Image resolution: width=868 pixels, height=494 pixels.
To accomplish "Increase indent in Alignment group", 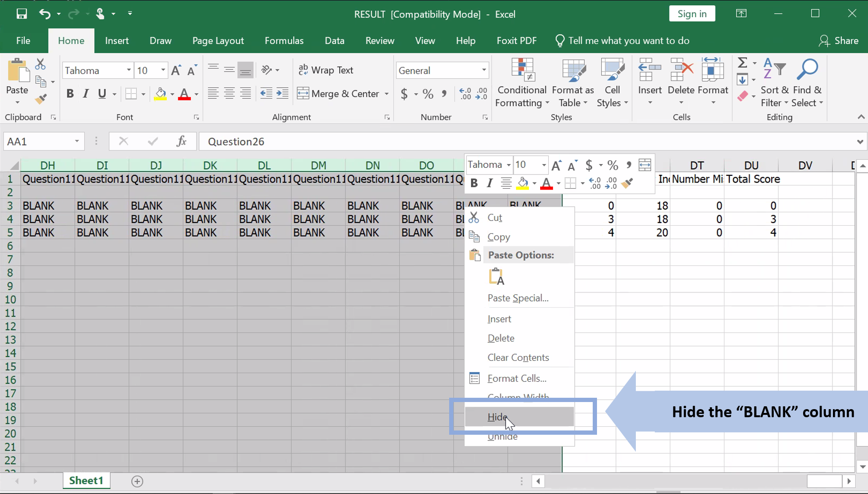I will [282, 93].
